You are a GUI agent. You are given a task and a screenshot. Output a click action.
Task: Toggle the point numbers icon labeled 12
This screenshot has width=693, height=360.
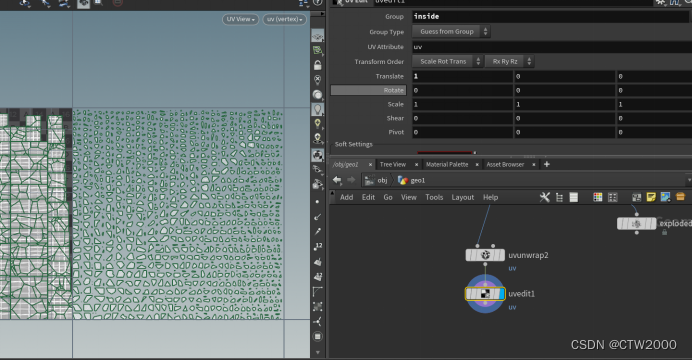pyautogui.click(x=317, y=246)
